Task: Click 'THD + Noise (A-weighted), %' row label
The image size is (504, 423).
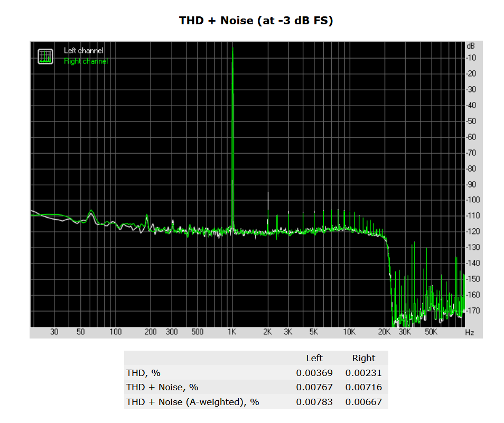Action: point(192,402)
